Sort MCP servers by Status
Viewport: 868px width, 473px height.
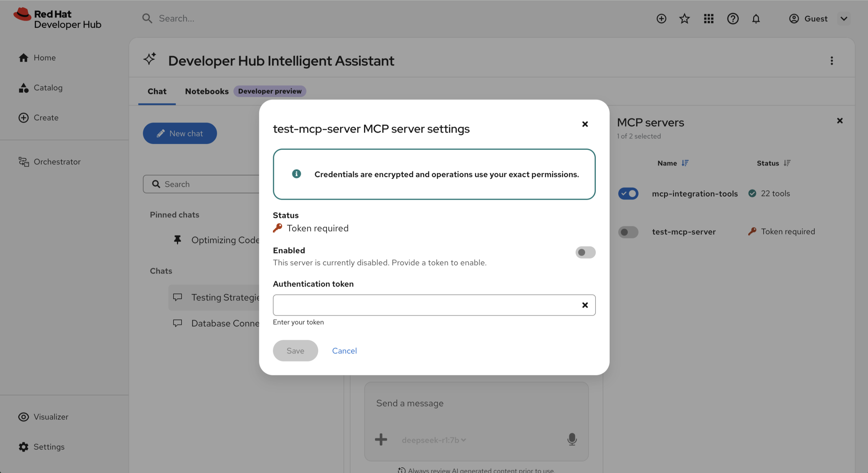pyautogui.click(x=773, y=163)
